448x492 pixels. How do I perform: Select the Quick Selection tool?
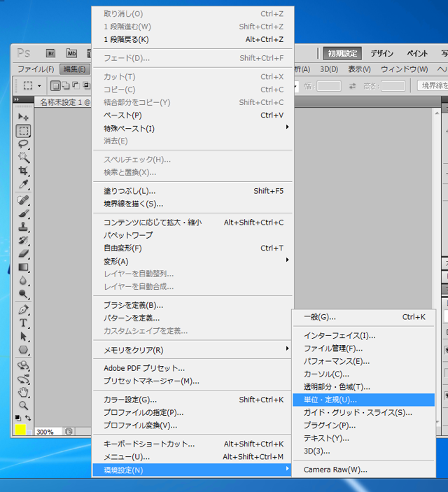tap(23, 157)
